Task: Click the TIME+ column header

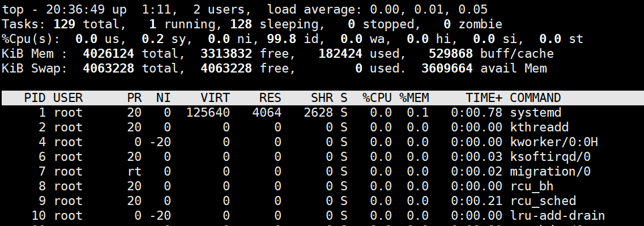Action: tap(484, 98)
